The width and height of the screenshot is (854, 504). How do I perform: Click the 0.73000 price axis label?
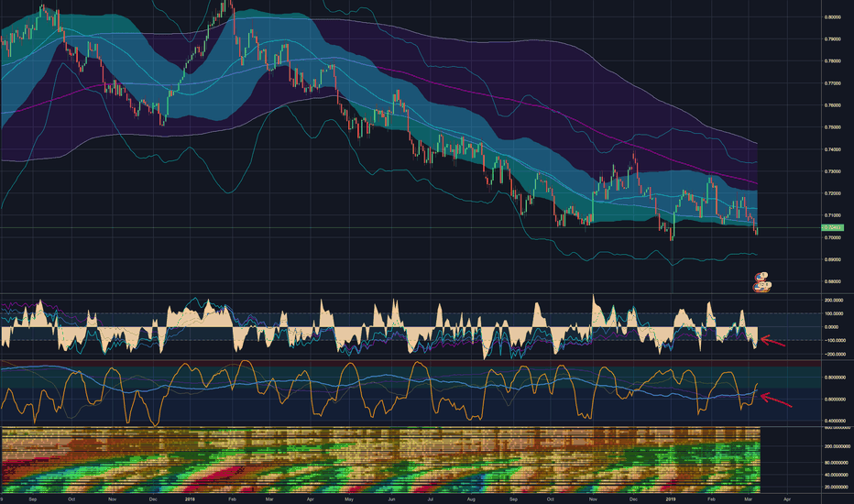pos(832,171)
